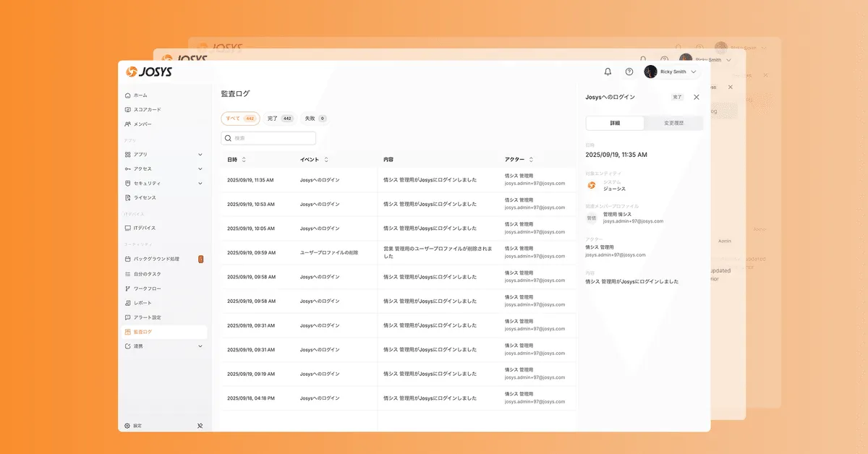This screenshot has height=454, width=868.
Task: Close the Josysへのログイン detail panel
Action: click(697, 97)
